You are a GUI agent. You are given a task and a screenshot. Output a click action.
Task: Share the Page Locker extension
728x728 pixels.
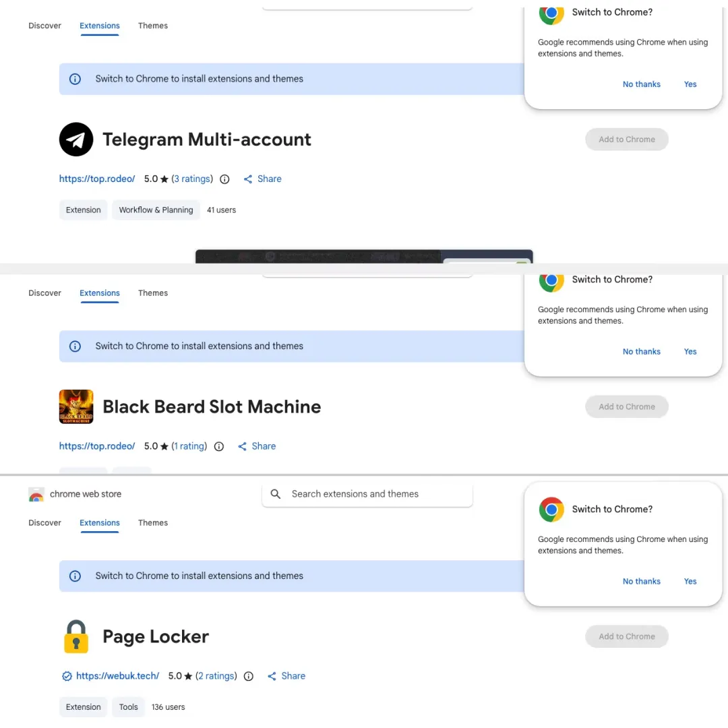(x=286, y=676)
